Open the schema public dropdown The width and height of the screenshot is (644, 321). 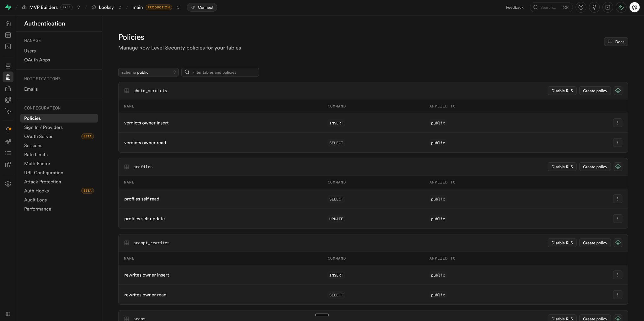click(148, 72)
